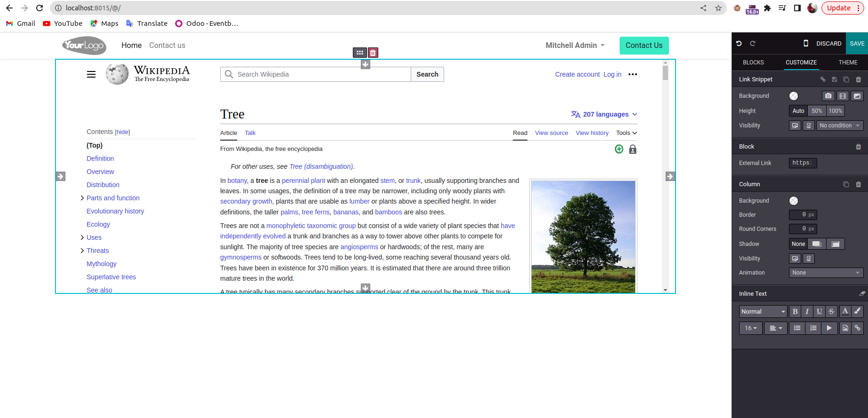
Task: Apply strikethrough to inline text
Action: click(832, 311)
